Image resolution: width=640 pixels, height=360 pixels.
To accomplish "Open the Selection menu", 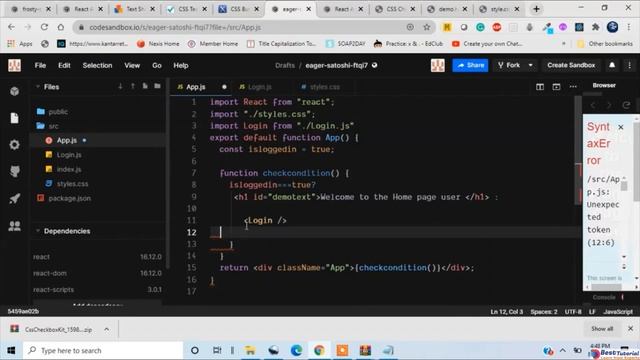I will tap(97, 65).
